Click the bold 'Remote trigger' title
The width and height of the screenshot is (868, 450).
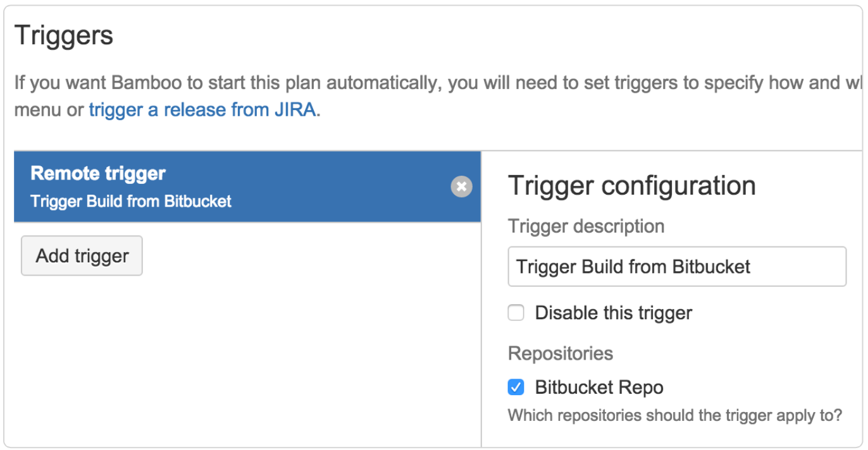[x=98, y=173]
